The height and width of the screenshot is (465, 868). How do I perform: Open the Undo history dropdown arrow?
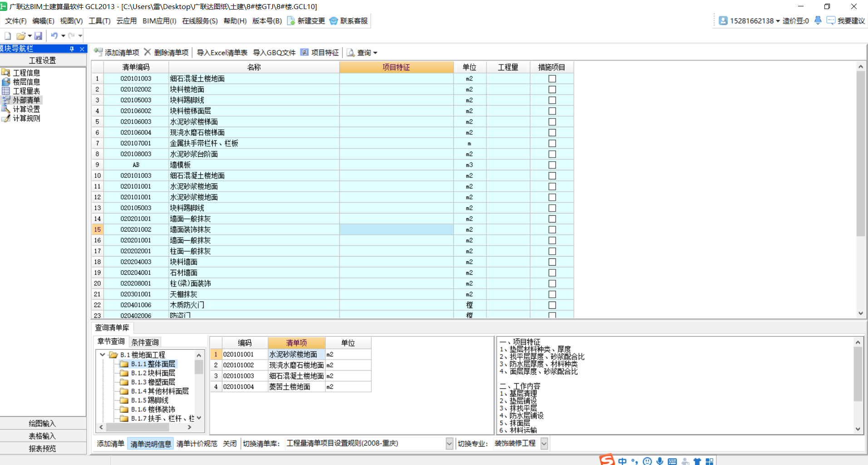coord(63,36)
